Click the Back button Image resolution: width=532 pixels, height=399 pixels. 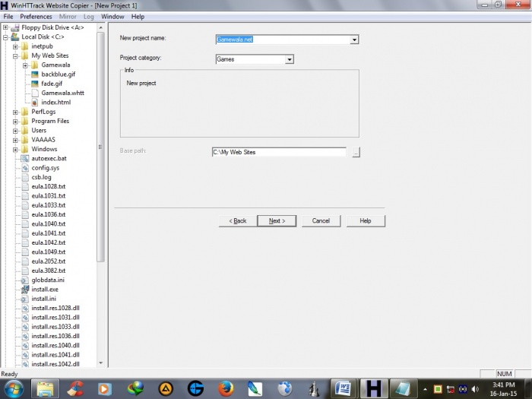(x=237, y=221)
